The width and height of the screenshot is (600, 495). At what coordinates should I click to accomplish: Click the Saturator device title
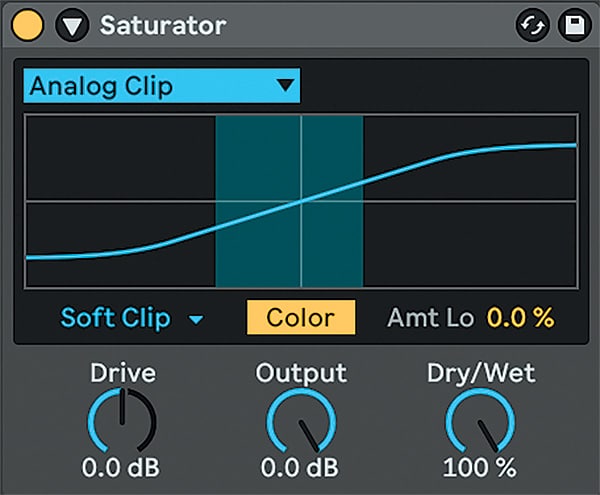point(163,26)
